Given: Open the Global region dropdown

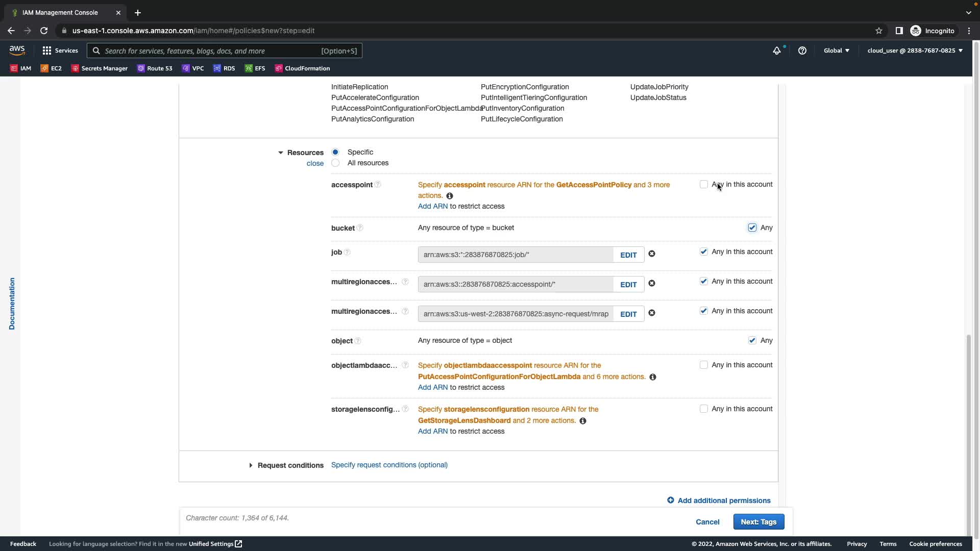Looking at the screenshot, I should 836,51.
